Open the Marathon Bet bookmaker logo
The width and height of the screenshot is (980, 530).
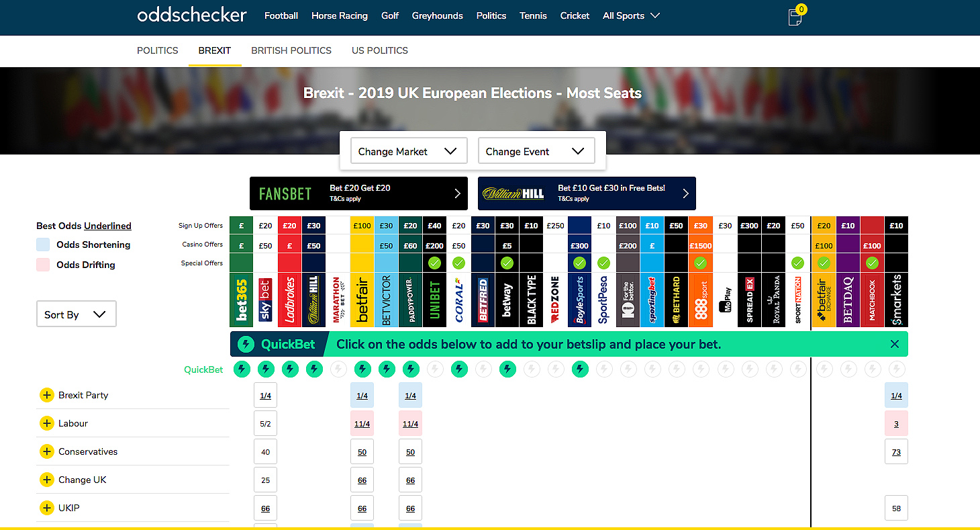338,300
